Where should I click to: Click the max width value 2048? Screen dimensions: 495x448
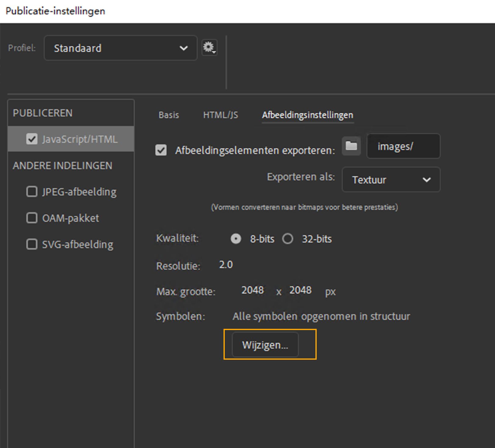253,290
